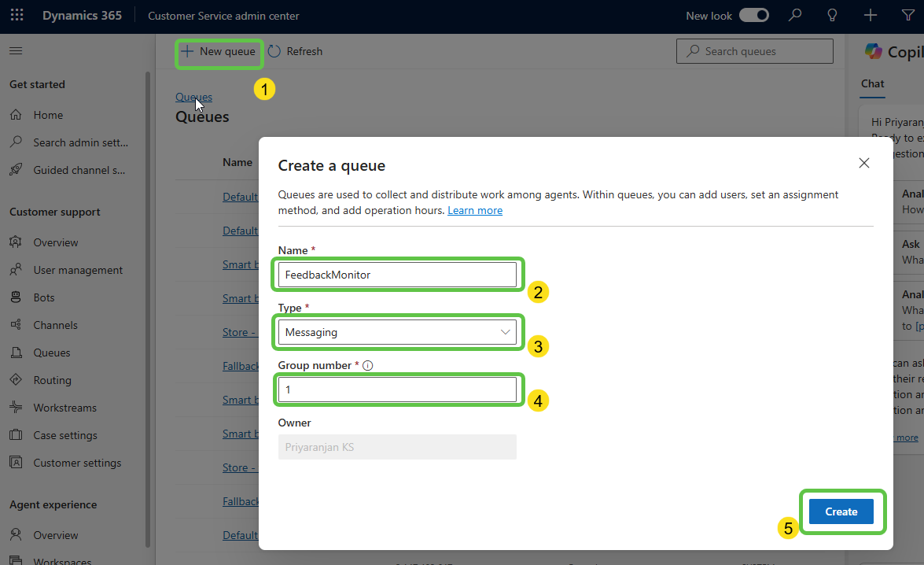This screenshot has width=924, height=565.
Task: Open the Learn more link
Action: [475, 210]
